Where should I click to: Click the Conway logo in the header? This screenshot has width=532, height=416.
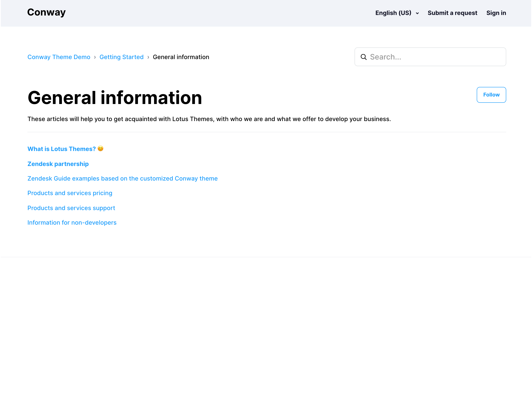[46, 12]
